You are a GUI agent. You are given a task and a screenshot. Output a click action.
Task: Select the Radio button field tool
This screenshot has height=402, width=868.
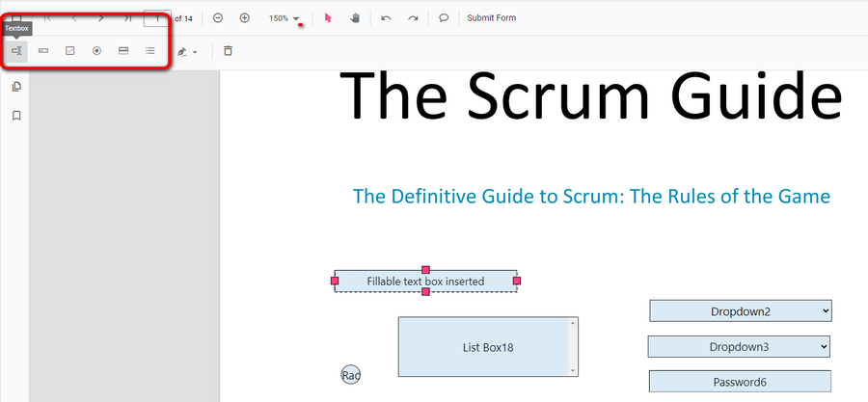point(96,51)
